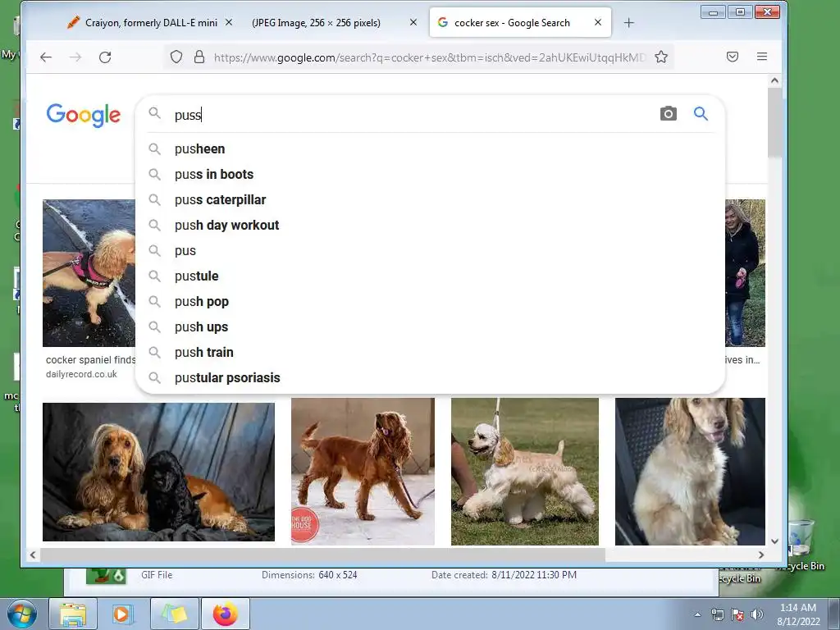Select the Google Search tab
Screen dimensions: 840x630
click(x=512, y=22)
